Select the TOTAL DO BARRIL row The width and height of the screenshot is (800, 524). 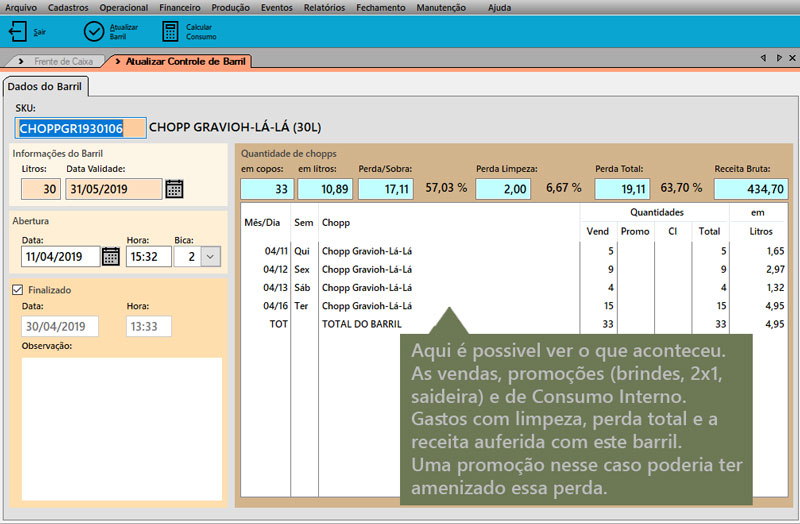[514, 324]
